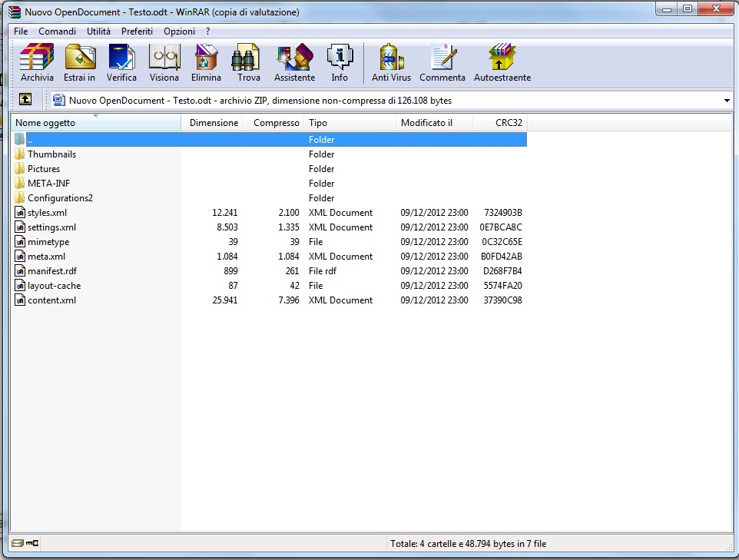Viewport: 739px width, 560px height.
Task: Click the mimetype file icon
Action: [20, 242]
